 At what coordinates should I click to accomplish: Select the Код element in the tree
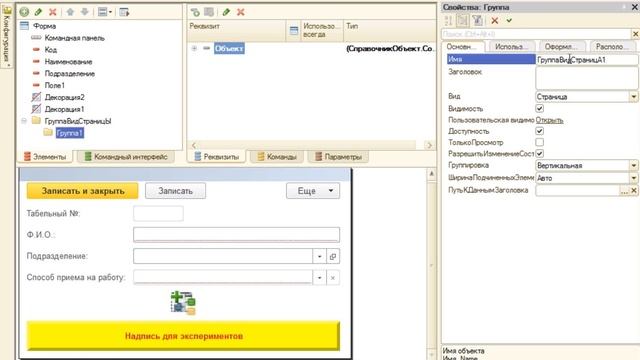pos(51,50)
